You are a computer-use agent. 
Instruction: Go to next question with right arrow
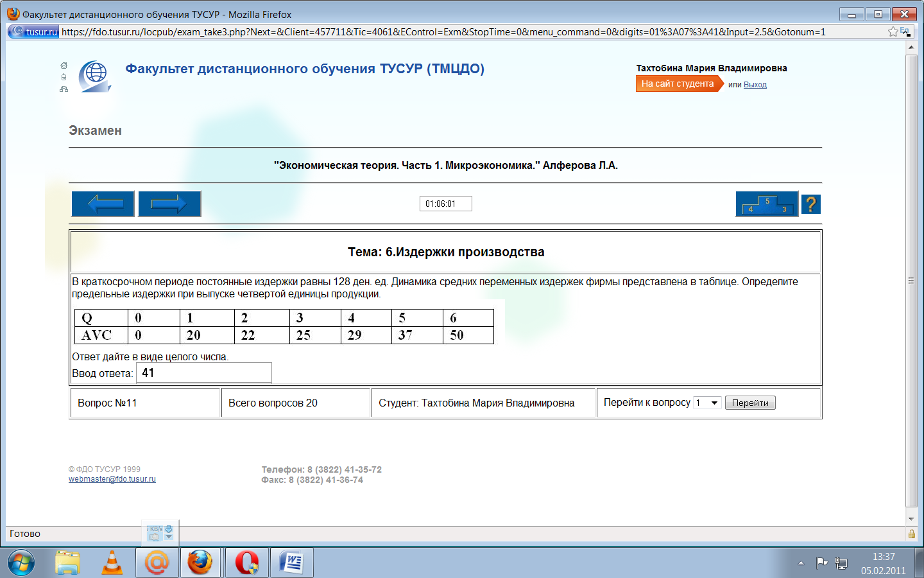pyautogui.click(x=169, y=204)
